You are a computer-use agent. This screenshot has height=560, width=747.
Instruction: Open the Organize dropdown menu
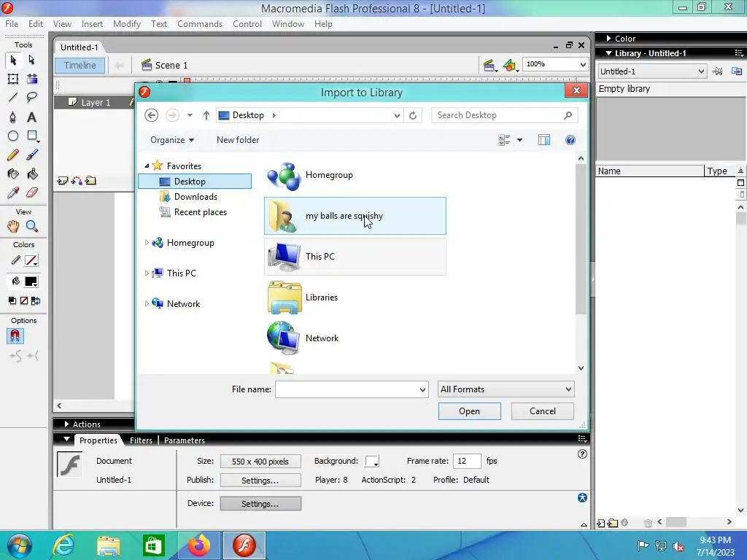tap(172, 140)
